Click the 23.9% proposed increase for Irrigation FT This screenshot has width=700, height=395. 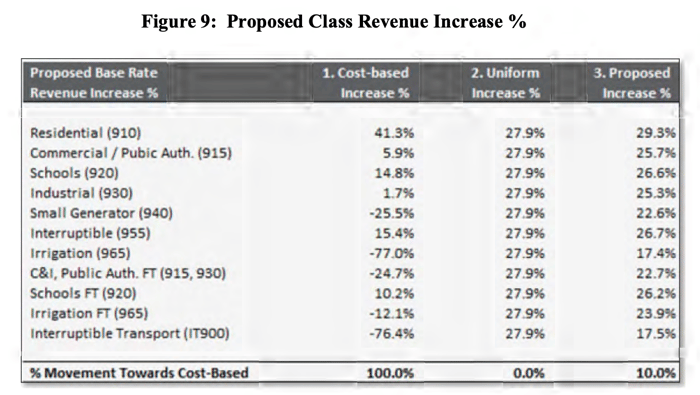[656, 314]
